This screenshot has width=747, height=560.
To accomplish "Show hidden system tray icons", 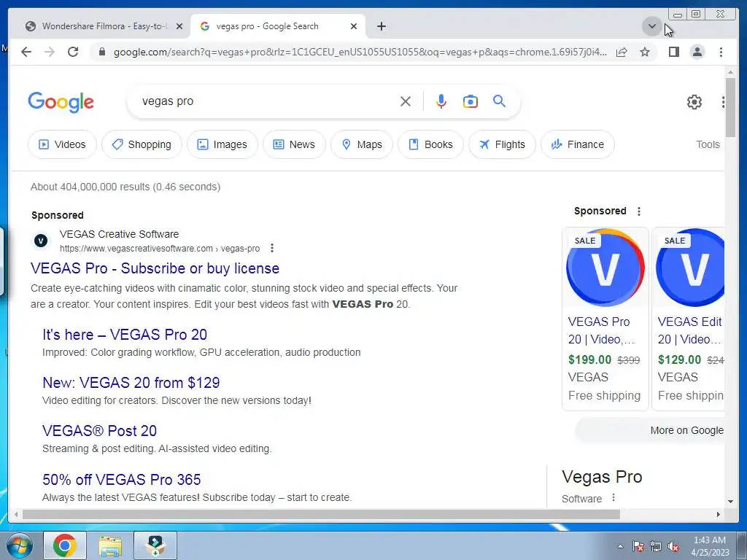I will [620, 547].
